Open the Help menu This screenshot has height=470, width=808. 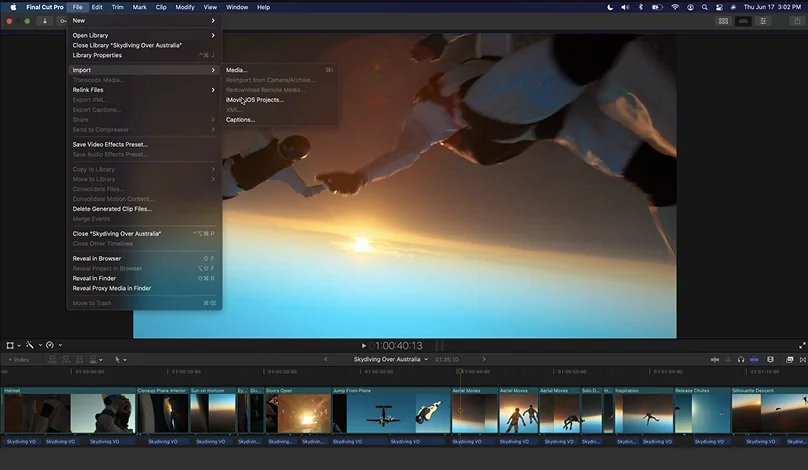[263, 7]
